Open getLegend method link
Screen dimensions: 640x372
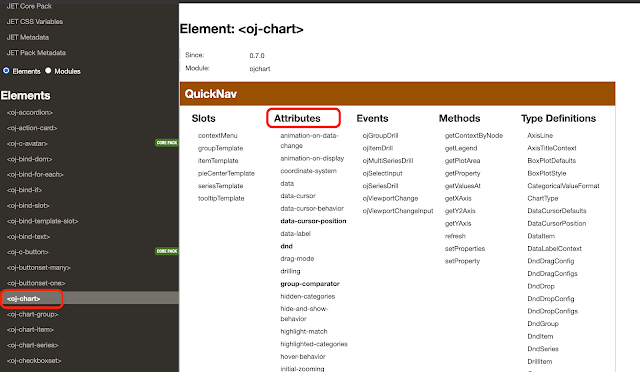461,148
